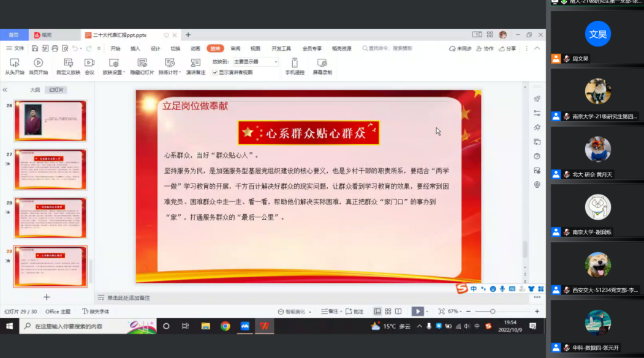Viewport: 644px width, 358px height.
Task: Start screen recording (屏幕录制)
Action: point(322,66)
